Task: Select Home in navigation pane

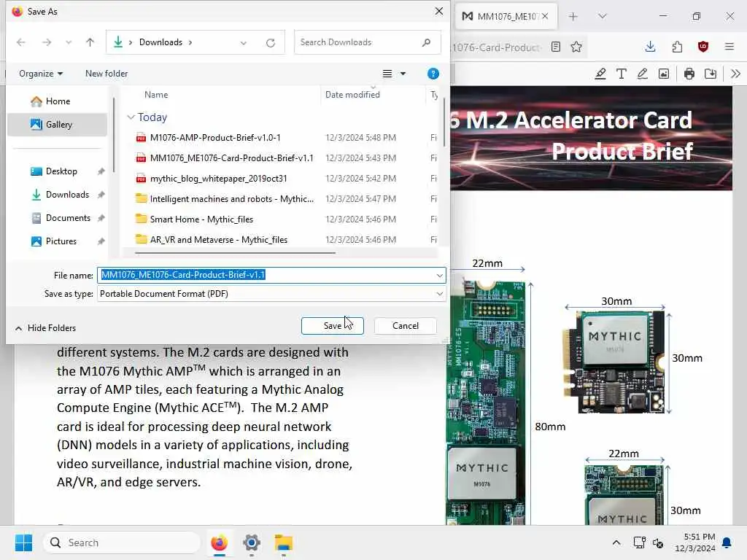Action: pos(57,101)
